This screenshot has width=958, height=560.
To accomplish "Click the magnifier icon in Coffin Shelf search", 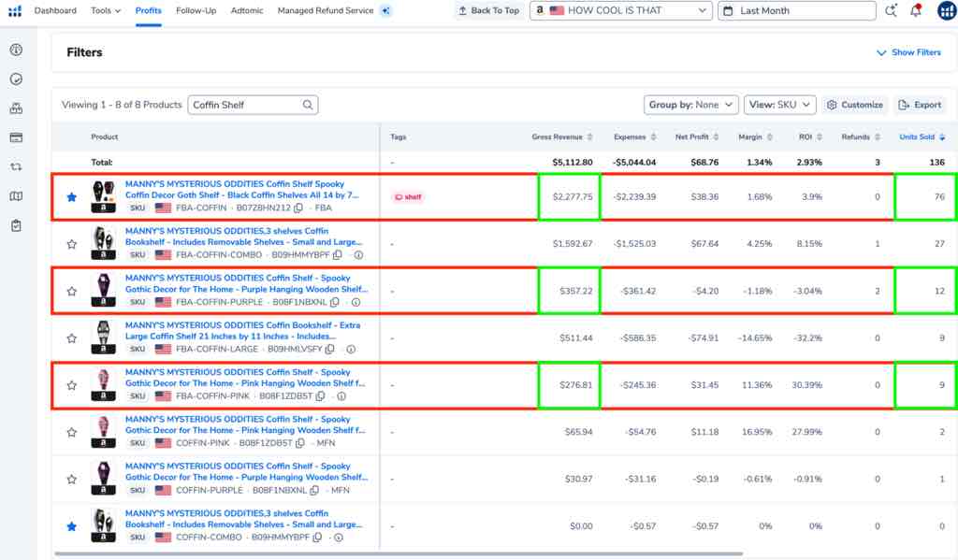I will click(x=308, y=105).
